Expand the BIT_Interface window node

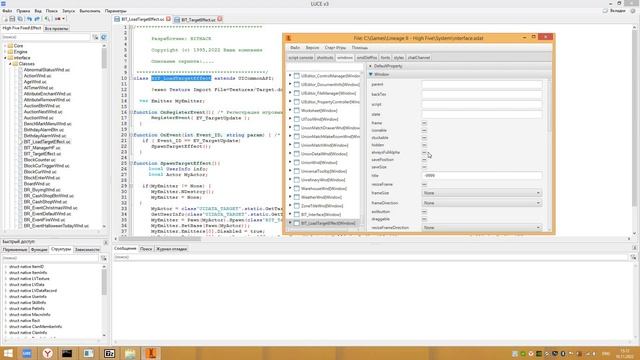tap(290, 214)
